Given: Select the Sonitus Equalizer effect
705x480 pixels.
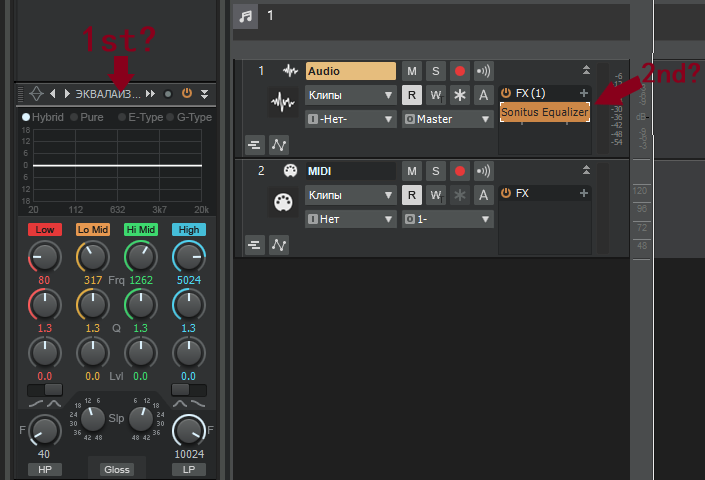Looking at the screenshot, I should click(x=544, y=112).
